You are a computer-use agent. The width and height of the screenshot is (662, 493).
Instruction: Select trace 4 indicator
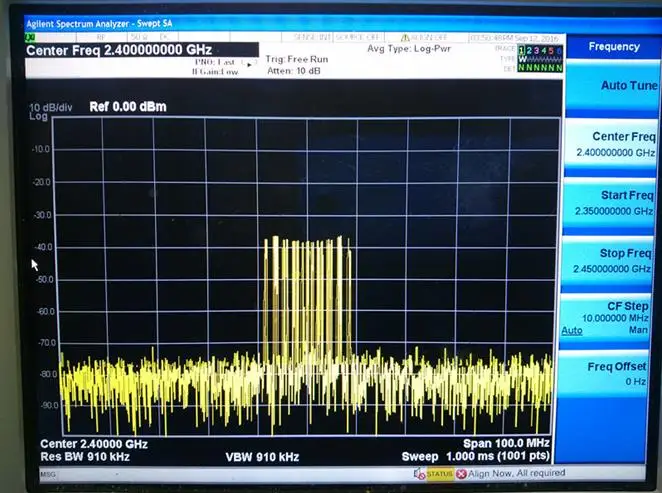point(544,51)
